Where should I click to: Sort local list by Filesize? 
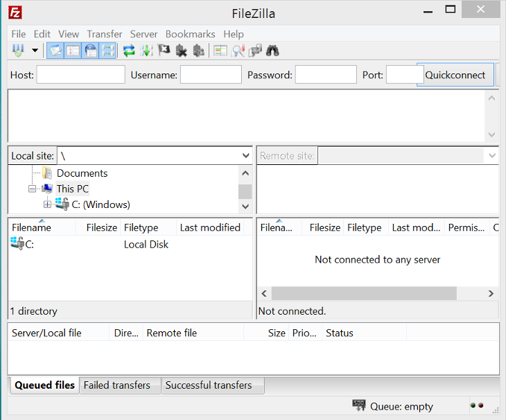(x=98, y=227)
